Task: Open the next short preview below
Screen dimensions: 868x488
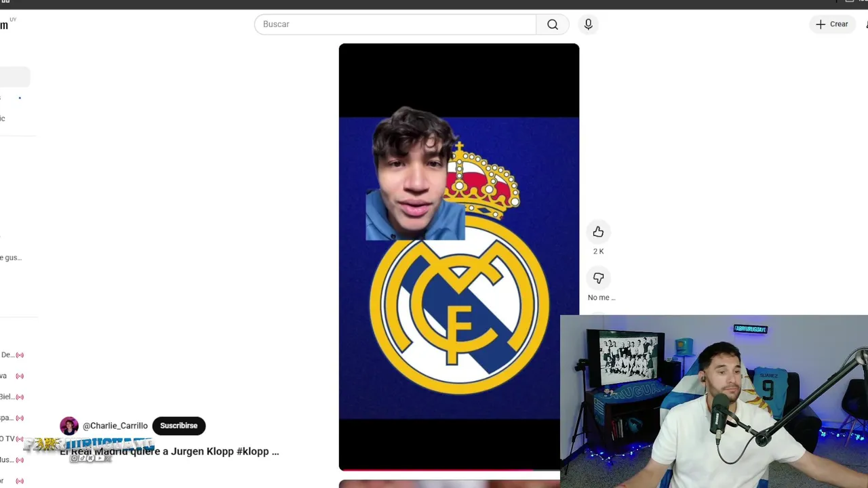Action: [450, 484]
